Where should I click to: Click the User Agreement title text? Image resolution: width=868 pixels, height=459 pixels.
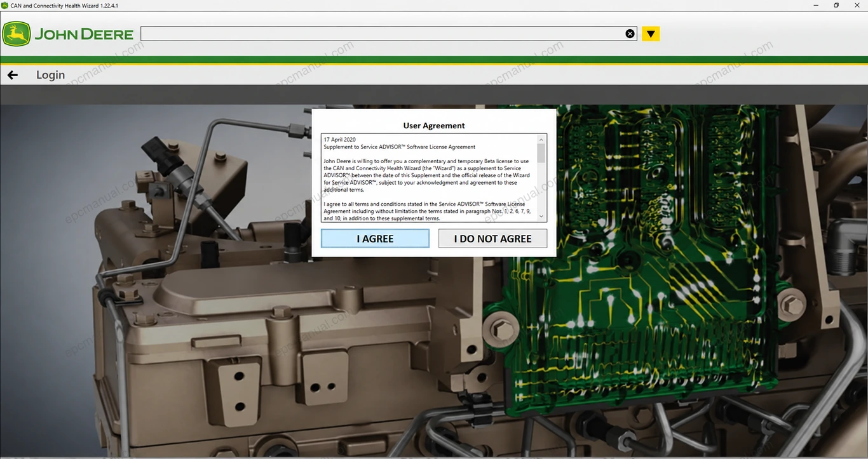[x=434, y=126]
